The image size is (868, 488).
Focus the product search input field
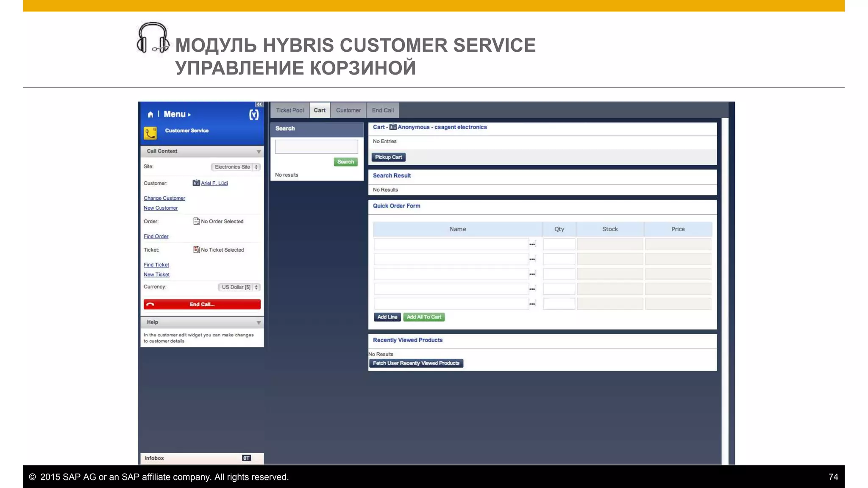pos(317,147)
